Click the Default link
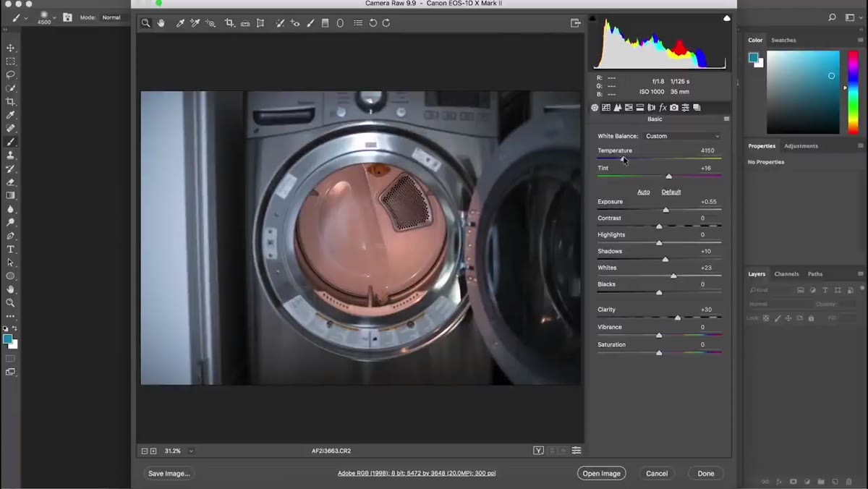The width and height of the screenshot is (868, 489). pyautogui.click(x=671, y=192)
